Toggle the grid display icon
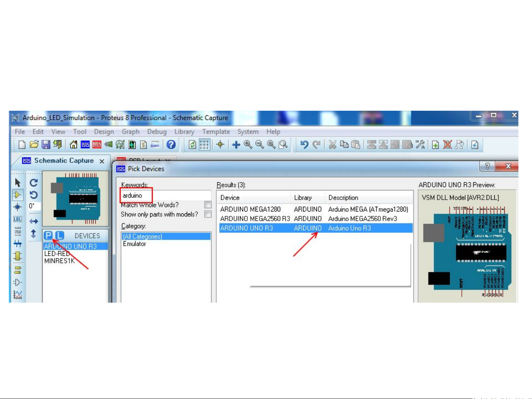The height and width of the screenshot is (399, 532). click(x=204, y=145)
